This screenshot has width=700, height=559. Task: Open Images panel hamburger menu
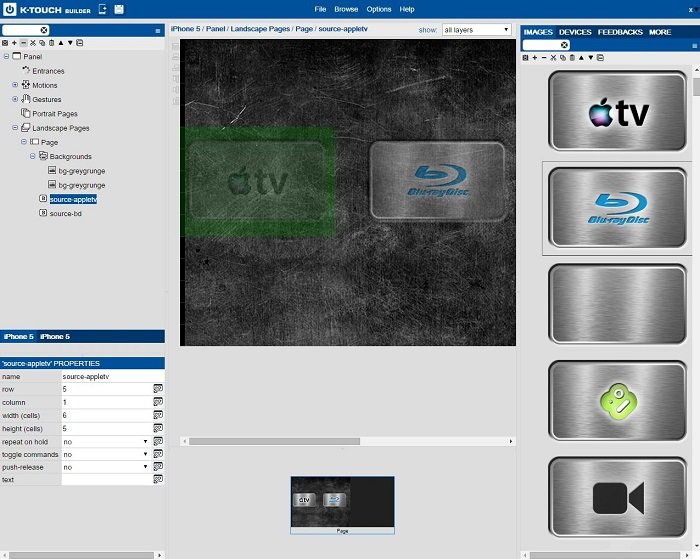694,46
